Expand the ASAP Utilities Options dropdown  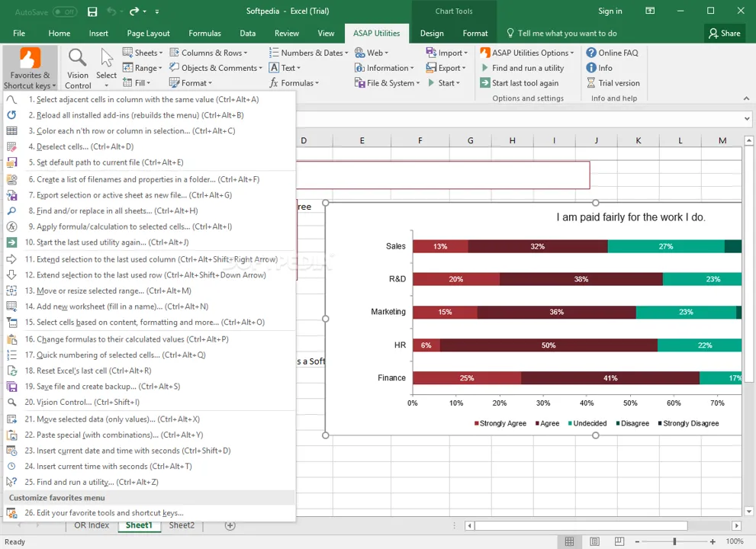point(527,53)
